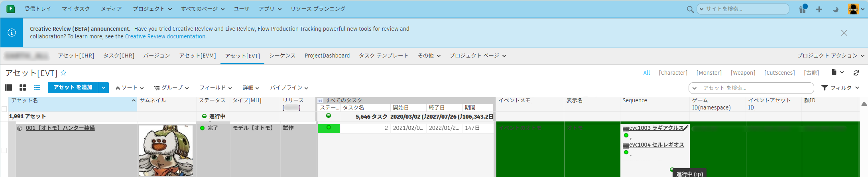The height and width of the screenshot is (177, 868).
Task: Open the arrow next to アセットを追加
Action: pyautogui.click(x=104, y=88)
